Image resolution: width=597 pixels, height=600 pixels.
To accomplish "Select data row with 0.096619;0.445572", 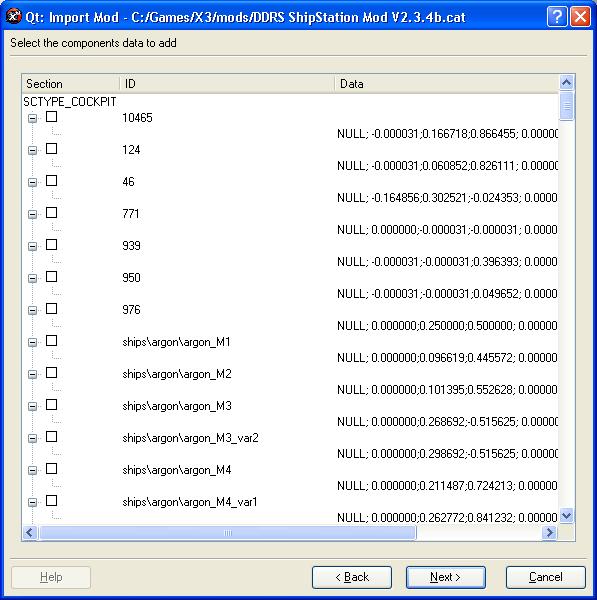I will click(447, 358).
